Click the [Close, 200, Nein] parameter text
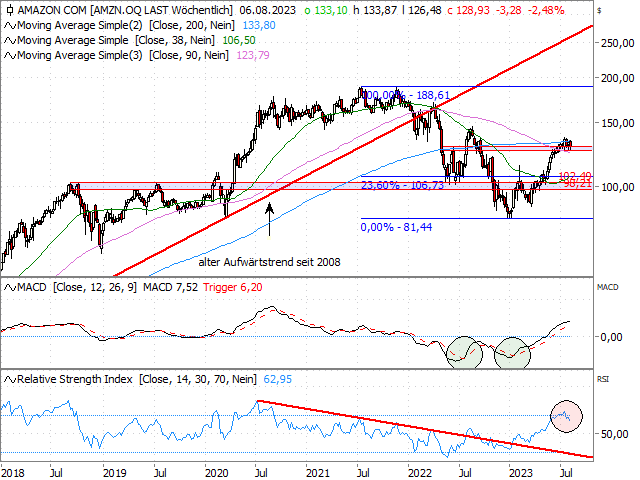The image size is (640, 480). [192, 25]
